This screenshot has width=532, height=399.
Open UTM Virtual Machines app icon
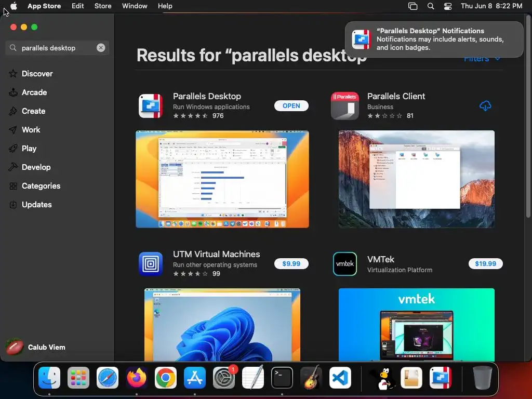tap(151, 263)
